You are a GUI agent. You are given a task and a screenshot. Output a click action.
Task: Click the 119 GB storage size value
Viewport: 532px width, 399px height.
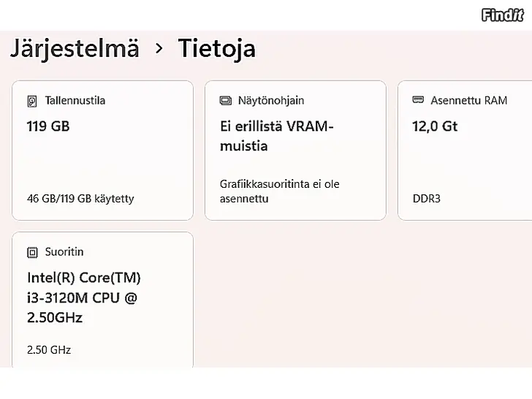click(x=48, y=126)
